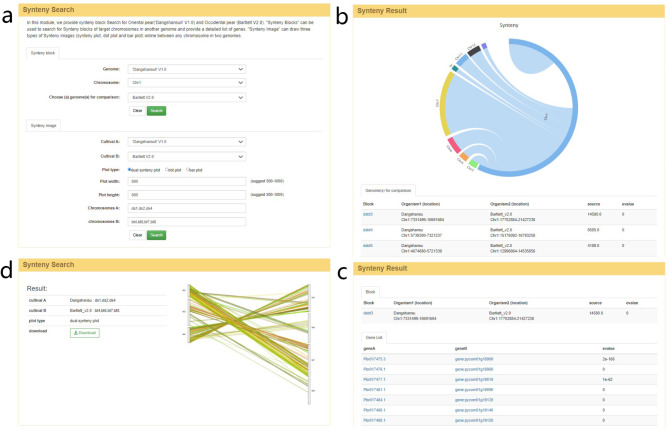Open the geneA link Pbr017476.1

[374, 370]
